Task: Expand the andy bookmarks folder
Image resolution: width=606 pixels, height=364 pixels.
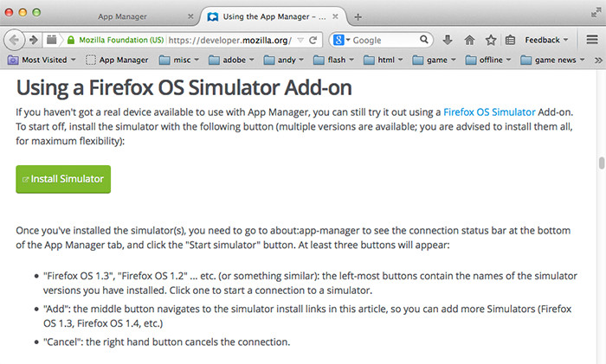Action: tap(284, 60)
